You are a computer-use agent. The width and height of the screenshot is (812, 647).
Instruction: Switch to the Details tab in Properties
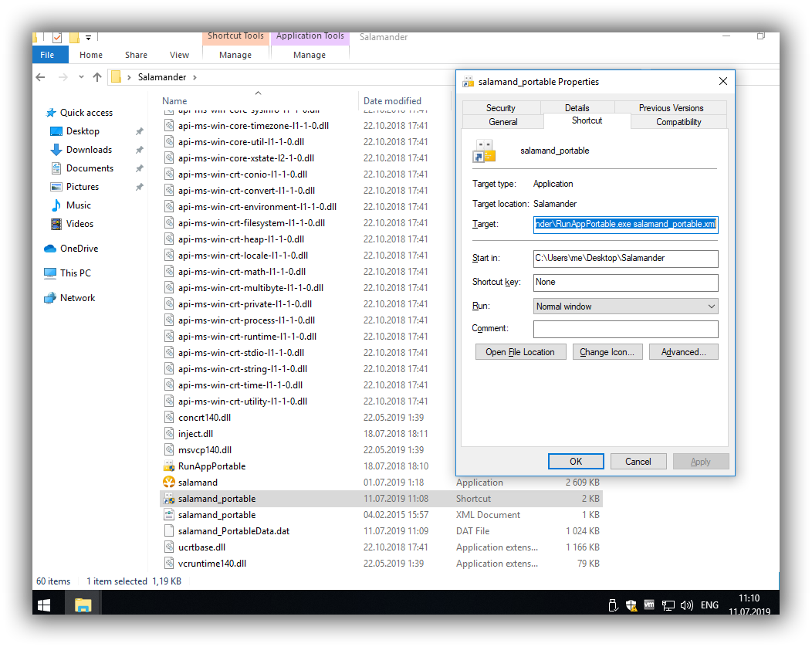tap(577, 108)
